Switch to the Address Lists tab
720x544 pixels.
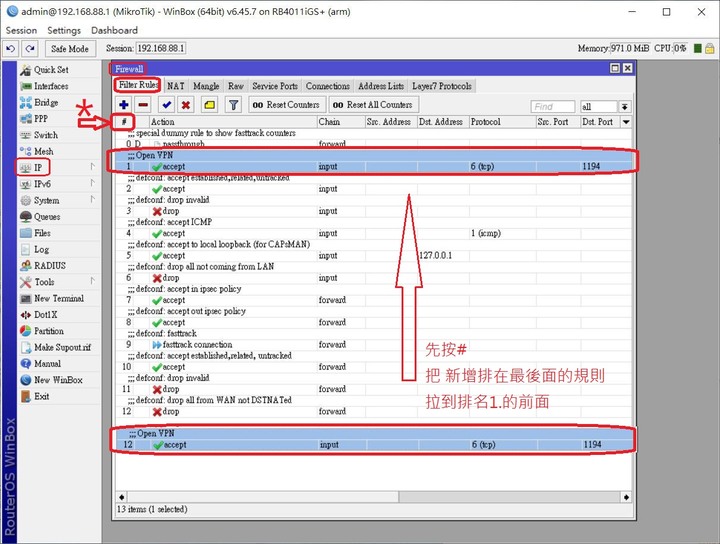[381, 86]
